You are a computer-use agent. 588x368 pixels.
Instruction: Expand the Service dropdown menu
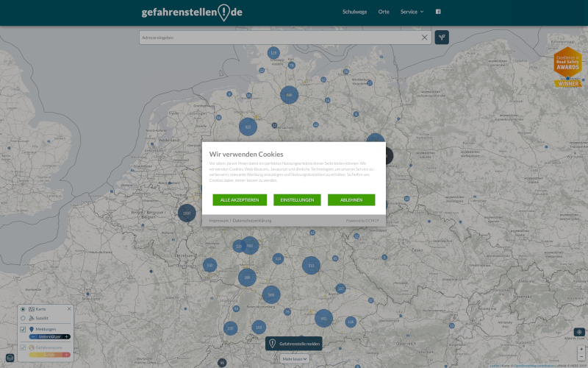(412, 12)
